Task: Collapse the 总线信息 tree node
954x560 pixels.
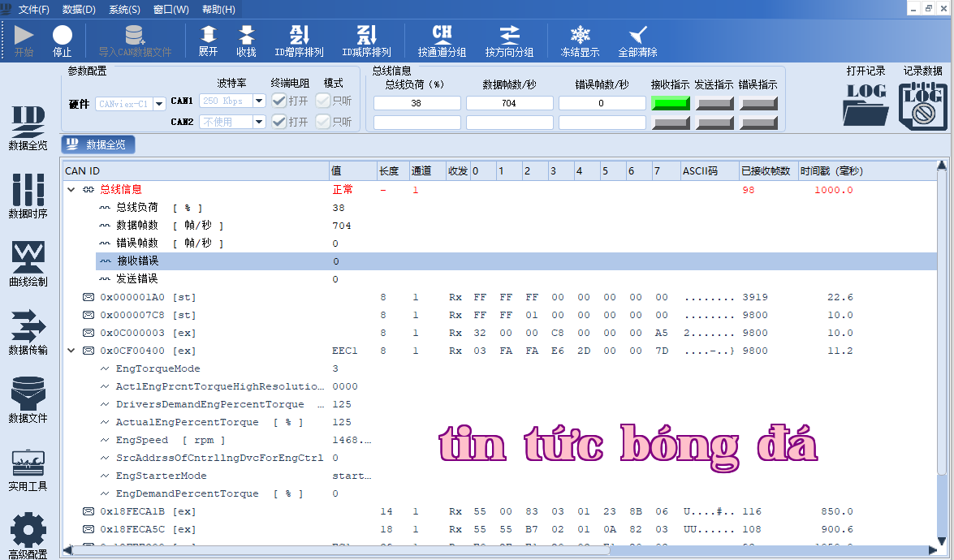Action: point(71,190)
